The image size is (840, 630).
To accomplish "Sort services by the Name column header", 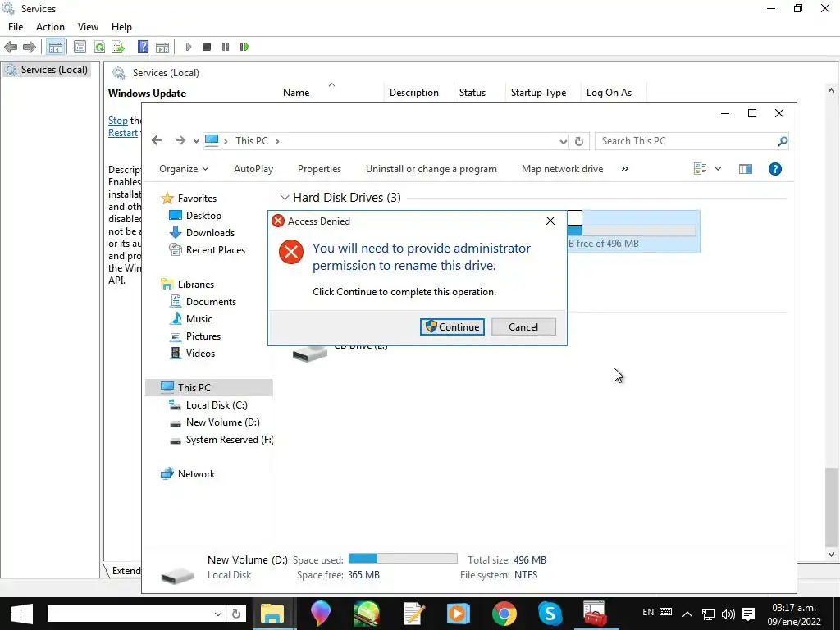I will 296,93.
